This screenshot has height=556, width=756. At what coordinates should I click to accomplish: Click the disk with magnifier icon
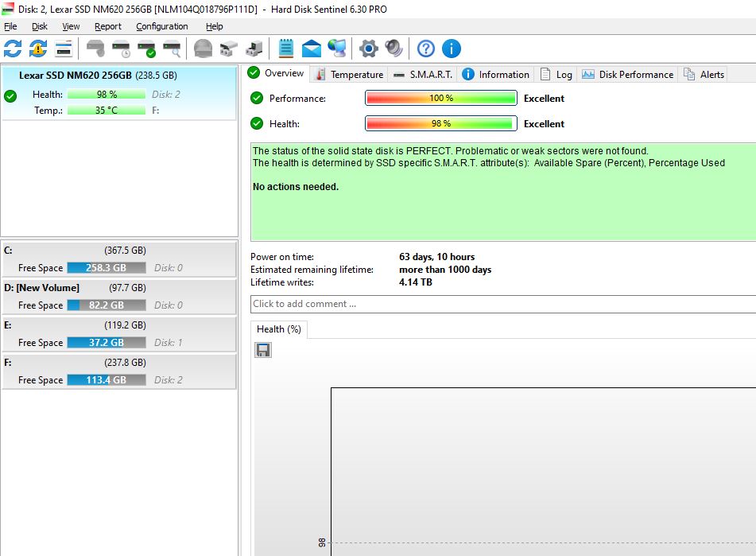[x=173, y=49]
